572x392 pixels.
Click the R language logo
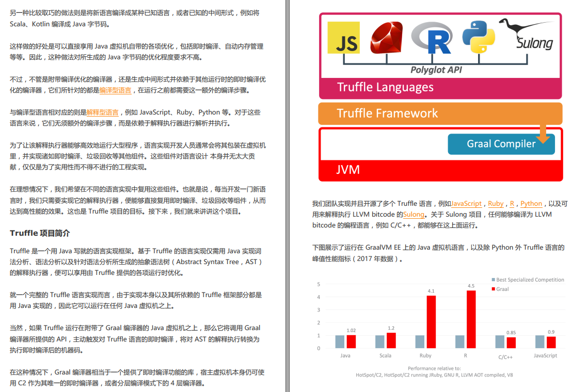coord(432,38)
